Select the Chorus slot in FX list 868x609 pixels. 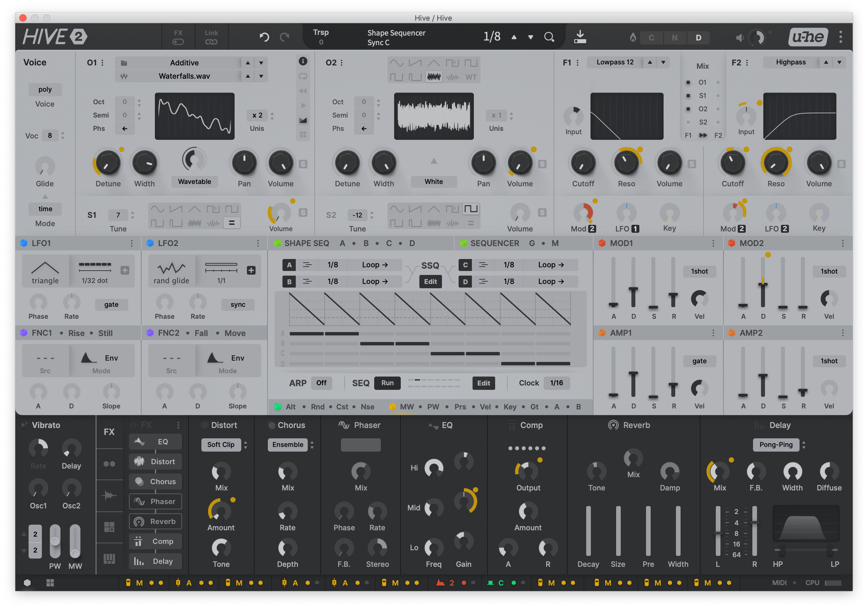click(x=156, y=481)
